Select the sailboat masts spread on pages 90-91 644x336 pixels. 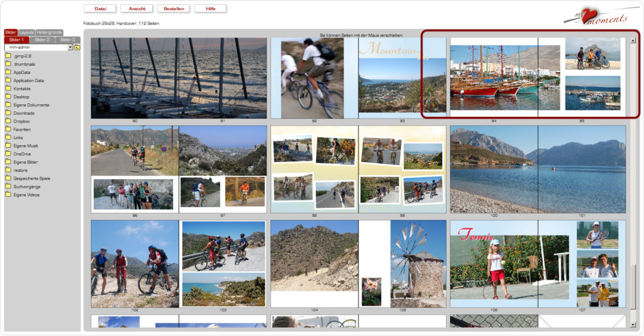tap(179, 78)
